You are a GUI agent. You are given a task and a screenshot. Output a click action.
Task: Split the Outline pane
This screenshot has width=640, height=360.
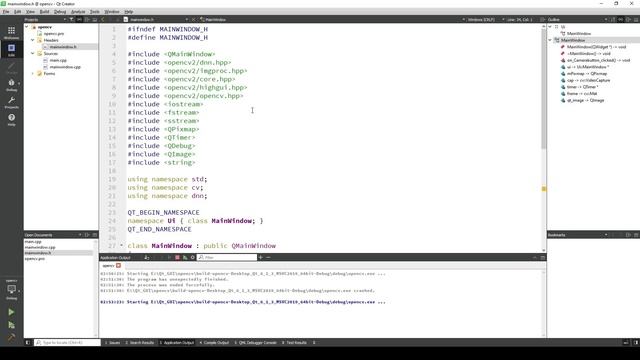[x=628, y=19]
